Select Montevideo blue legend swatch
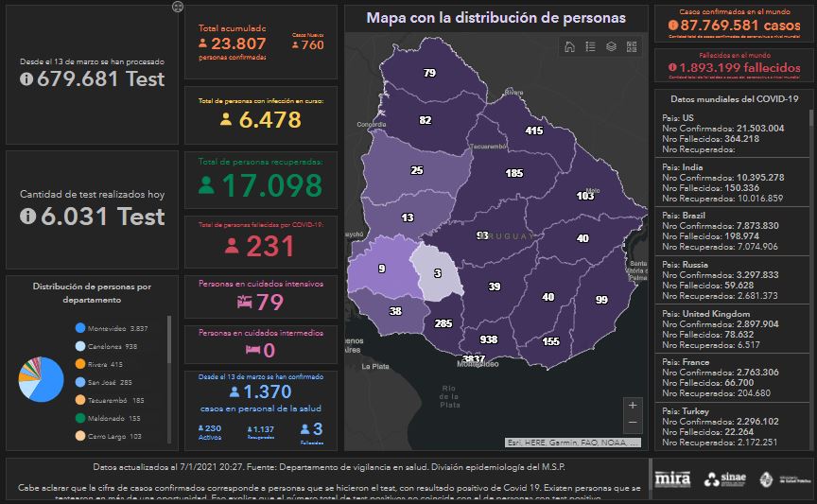 click(80, 328)
